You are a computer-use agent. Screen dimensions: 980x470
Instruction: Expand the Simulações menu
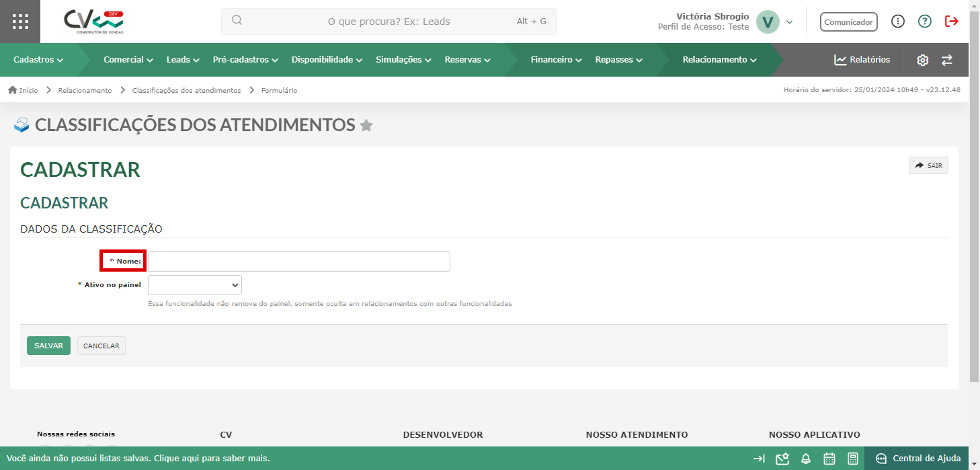[403, 60]
